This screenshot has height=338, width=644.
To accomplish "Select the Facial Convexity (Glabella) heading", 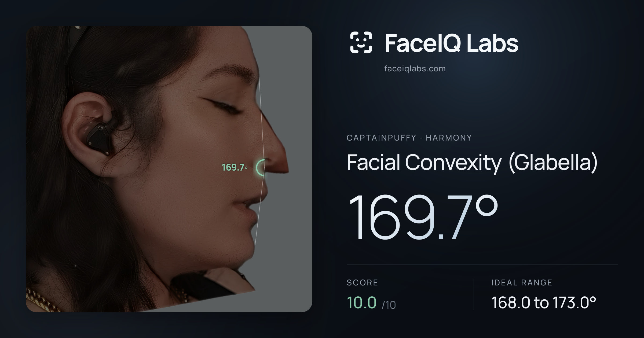I will coord(472,163).
